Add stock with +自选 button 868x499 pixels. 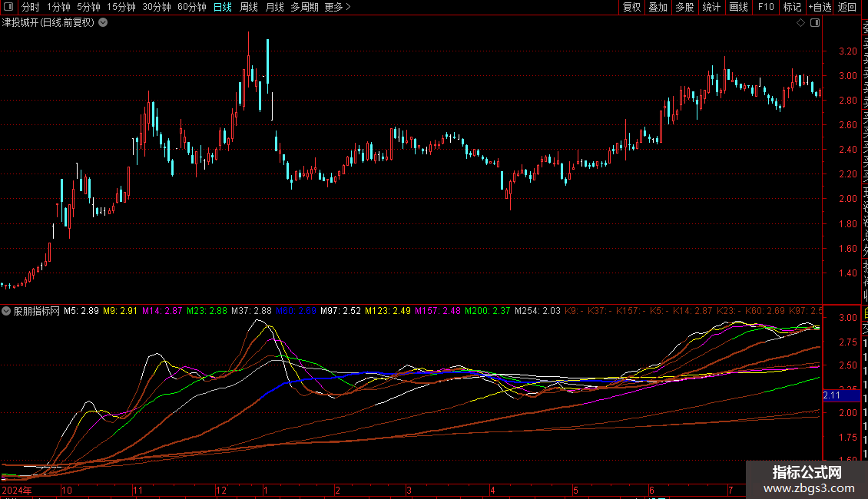(820, 7)
